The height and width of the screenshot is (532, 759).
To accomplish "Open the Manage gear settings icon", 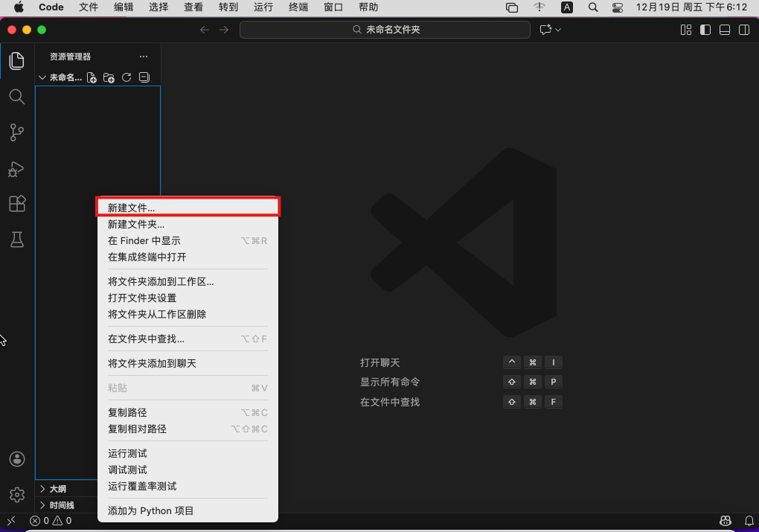I will coord(16,494).
